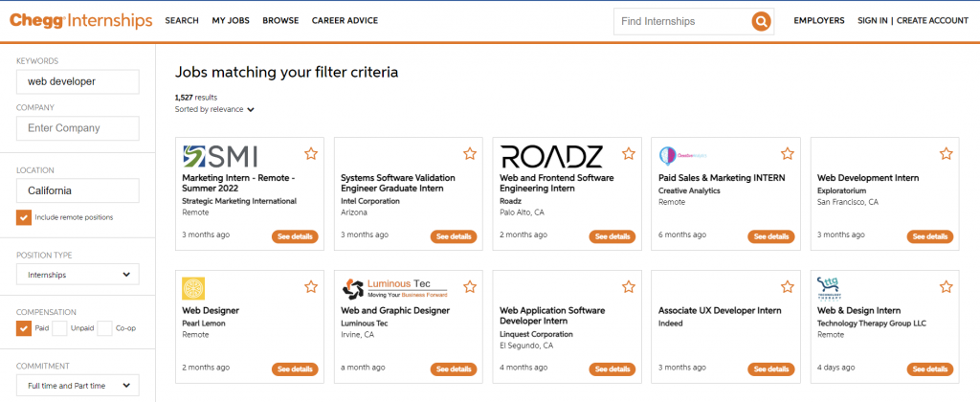This screenshot has width=980, height=402.
Task: Star the Marketing Intern SMI job card
Action: pyautogui.click(x=311, y=153)
